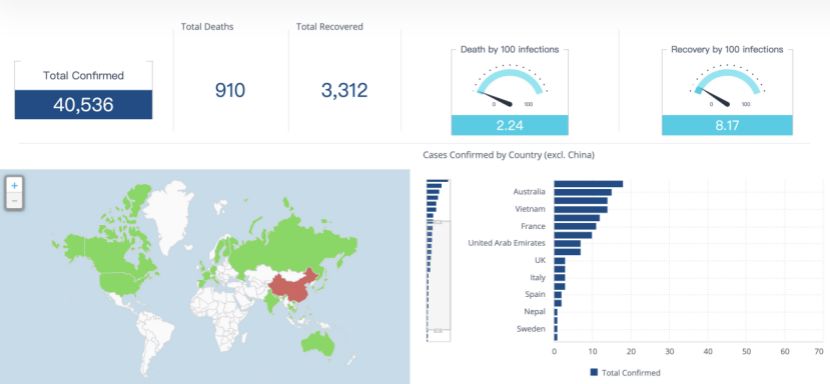Image resolution: width=830 pixels, height=384 pixels.
Task: Toggle Total Confirmed legend square
Action: 594,372
